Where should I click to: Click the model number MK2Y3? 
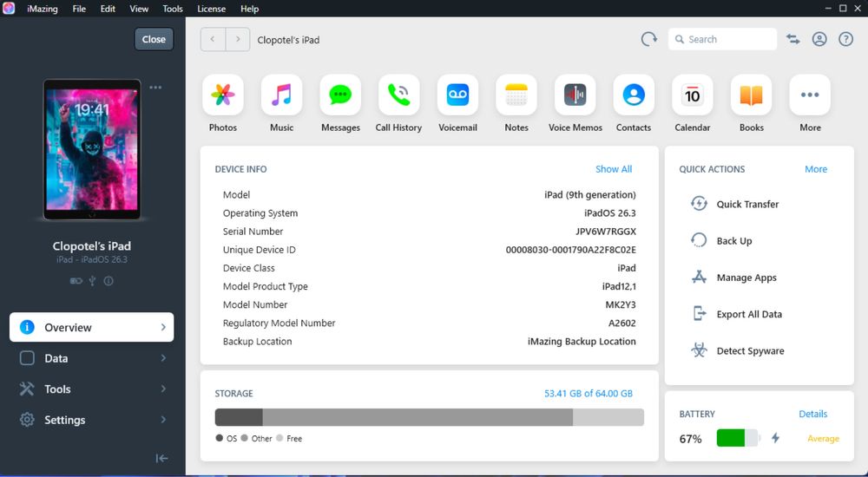[x=621, y=305]
